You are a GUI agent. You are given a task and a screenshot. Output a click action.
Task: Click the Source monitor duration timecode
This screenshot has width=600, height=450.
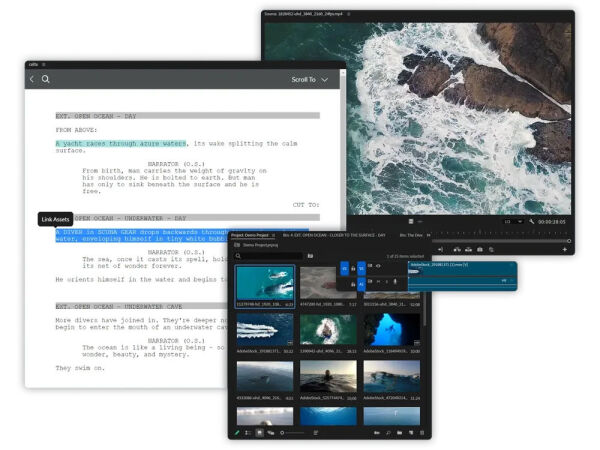point(551,222)
